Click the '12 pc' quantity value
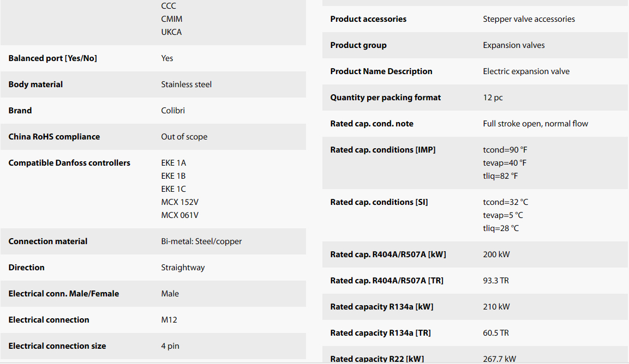The image size is (629, 364). [x=493, y=98]
